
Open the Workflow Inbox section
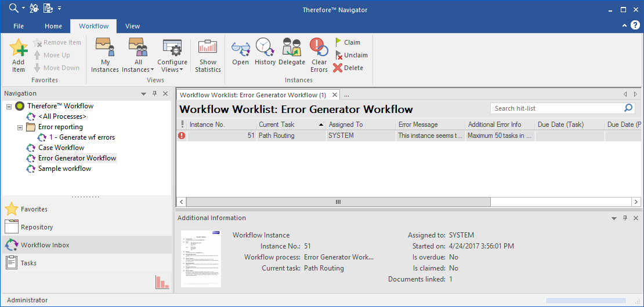(86, 245)
